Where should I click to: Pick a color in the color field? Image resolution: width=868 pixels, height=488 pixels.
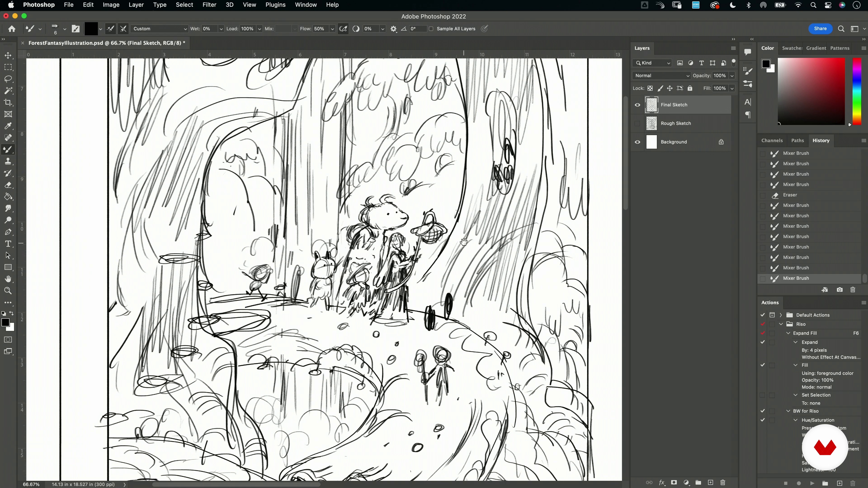point(811,91)
